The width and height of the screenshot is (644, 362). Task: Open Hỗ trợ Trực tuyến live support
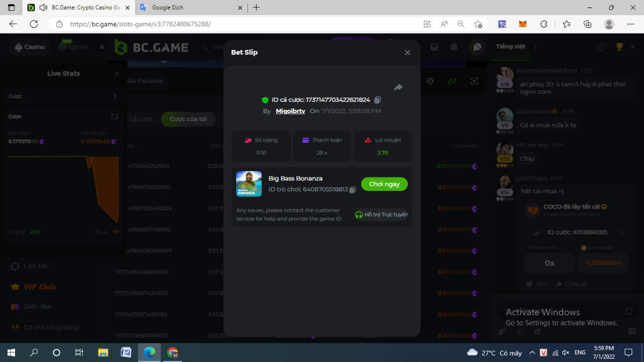382,215
